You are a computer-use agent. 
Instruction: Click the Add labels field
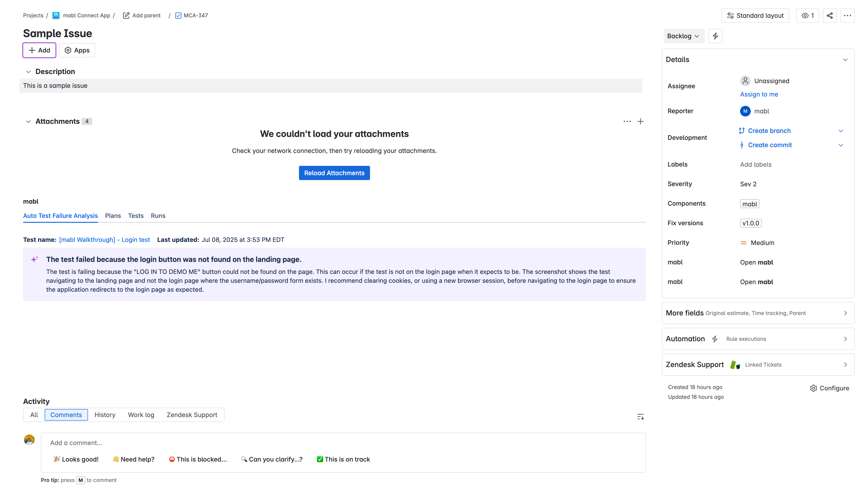point(756,165)
